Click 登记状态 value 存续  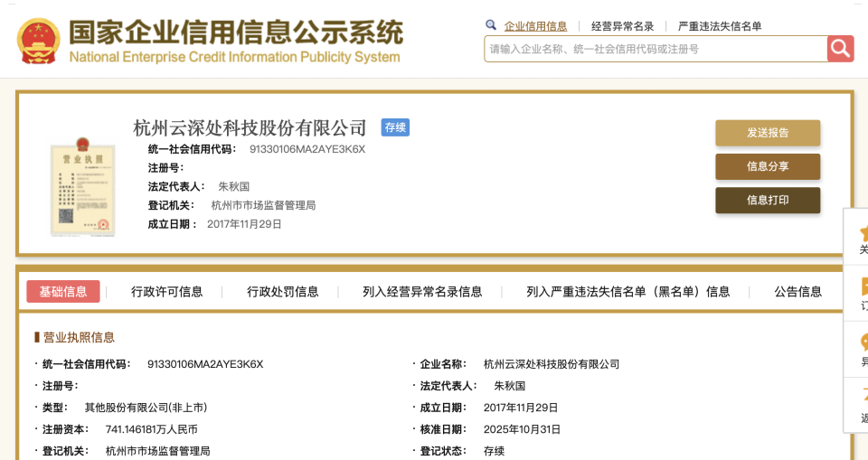(x=494, y=451)
